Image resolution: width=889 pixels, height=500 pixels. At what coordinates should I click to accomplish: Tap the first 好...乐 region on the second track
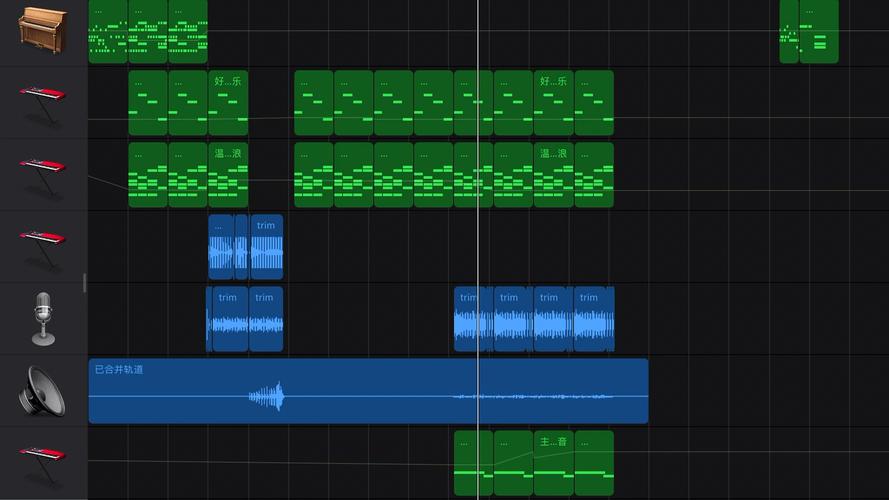(228, 103)
